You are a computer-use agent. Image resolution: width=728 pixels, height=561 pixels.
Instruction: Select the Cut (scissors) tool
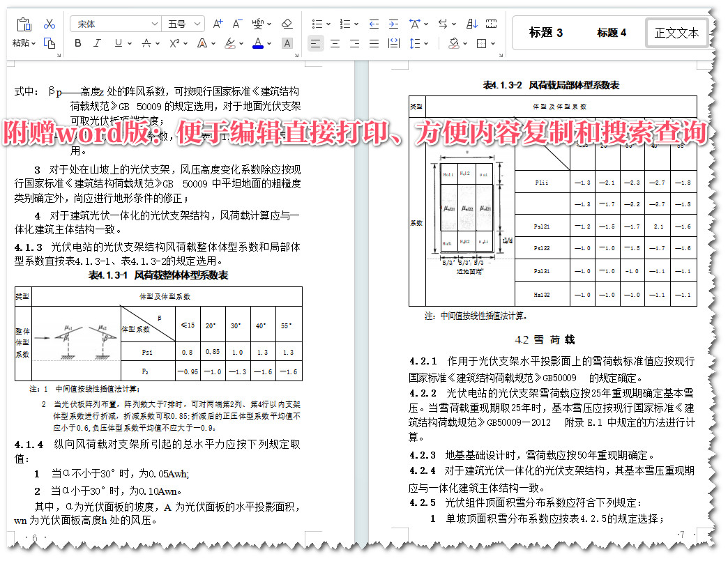(50, 23)
